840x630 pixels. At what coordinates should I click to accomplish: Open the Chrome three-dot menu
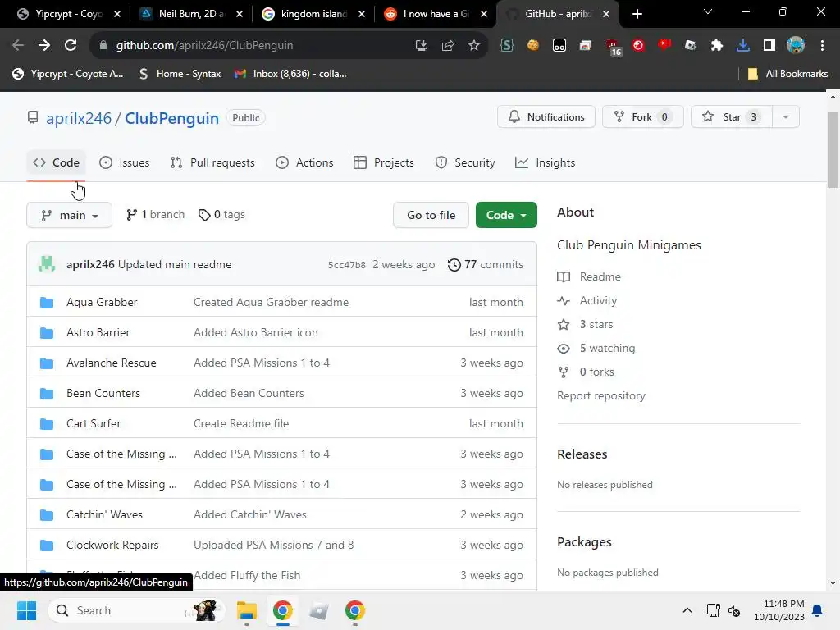(822, 46)
